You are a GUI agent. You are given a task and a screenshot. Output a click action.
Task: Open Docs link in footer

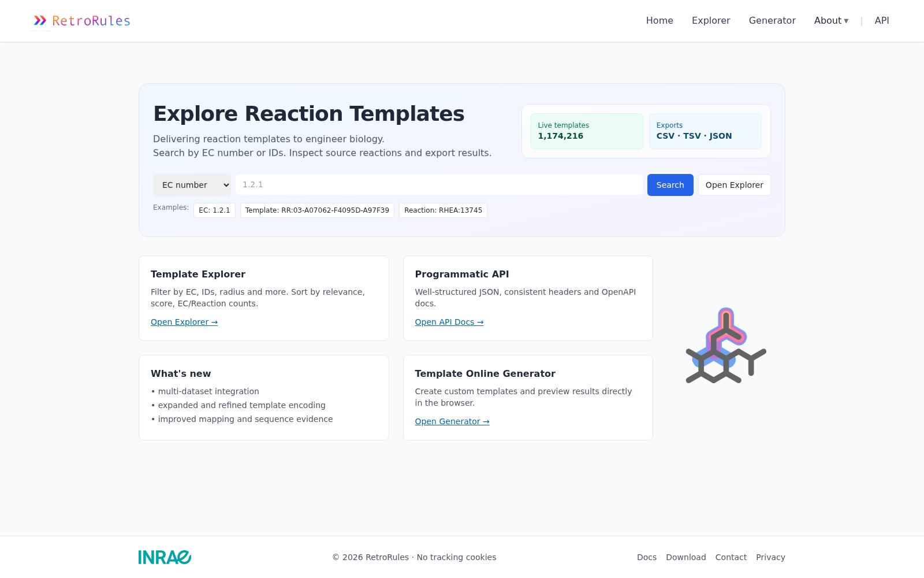point(647,557)
